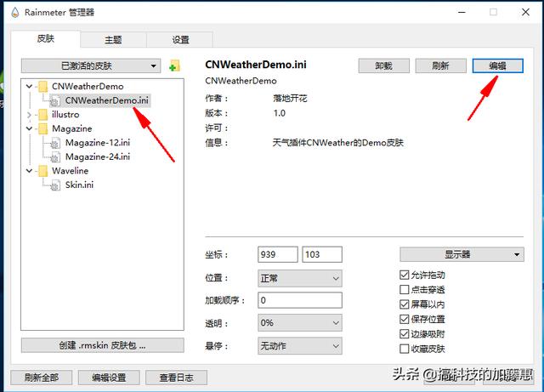Switch to the 主题 tab
Screen dimensions: 544x392
113,40
